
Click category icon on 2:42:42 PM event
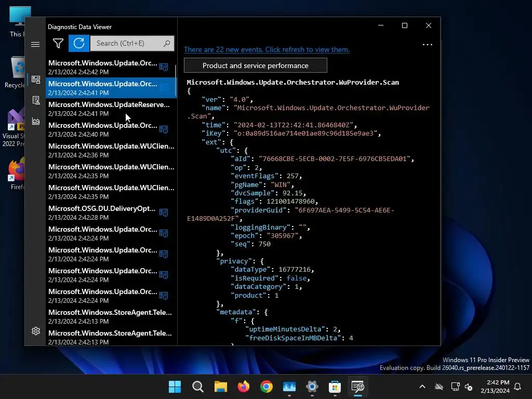(164, 67)
